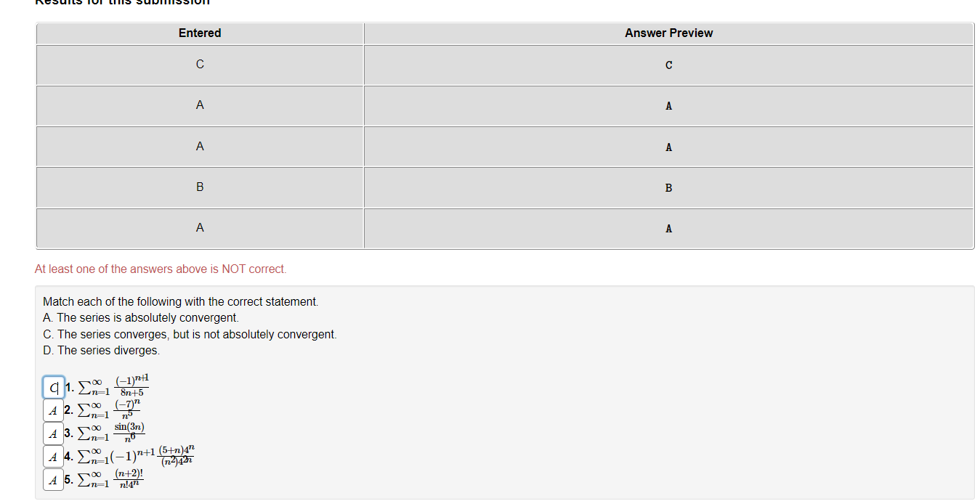Click the second row entered answer A
The height and width of the screenshot is (501, 980).
(199, 105)
